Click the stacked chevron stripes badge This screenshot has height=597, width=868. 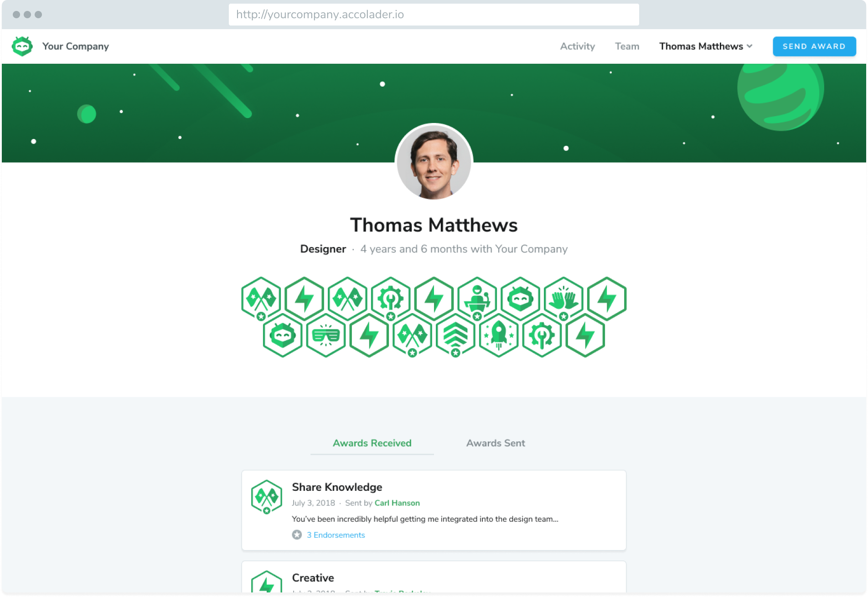coord(455,336)
